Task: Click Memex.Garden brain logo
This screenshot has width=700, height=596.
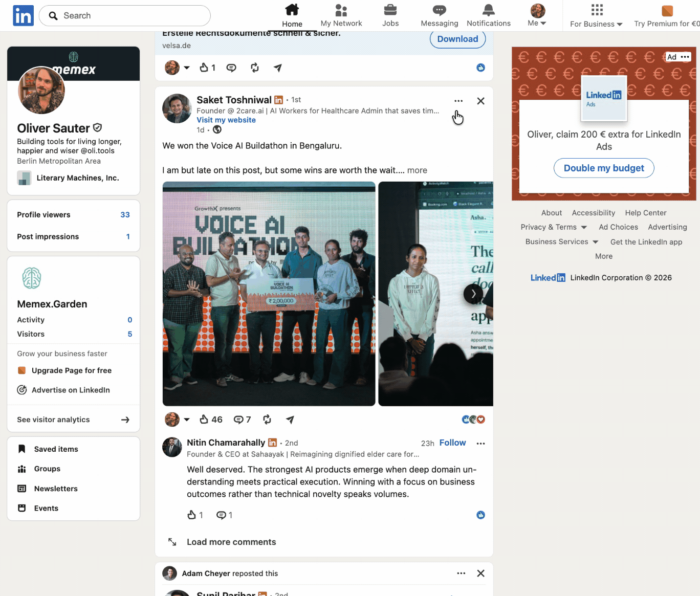Action: pos(32,278)
